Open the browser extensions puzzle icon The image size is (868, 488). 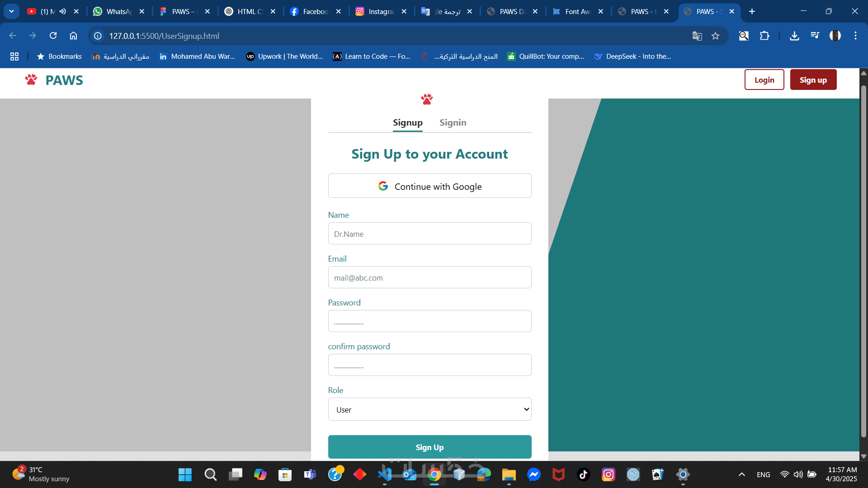pyautogui.click(x=764, y=36)
